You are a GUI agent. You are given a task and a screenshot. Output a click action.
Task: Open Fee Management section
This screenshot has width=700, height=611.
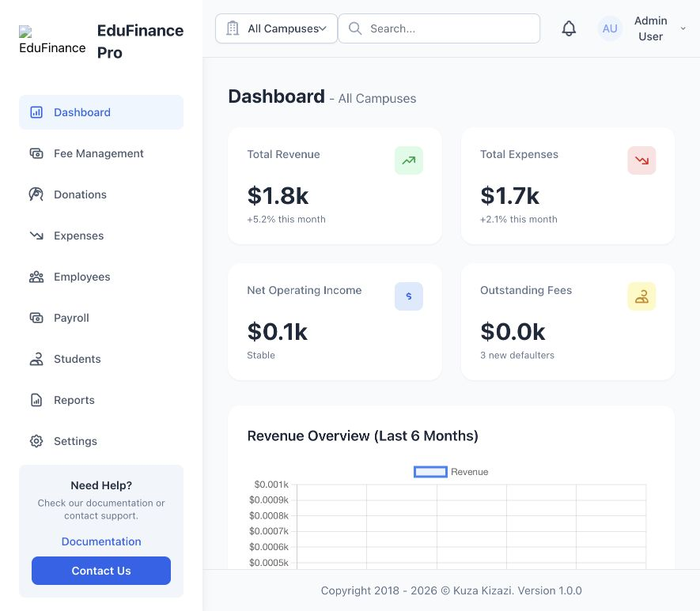pyautogui.click(x=101, y=153)
